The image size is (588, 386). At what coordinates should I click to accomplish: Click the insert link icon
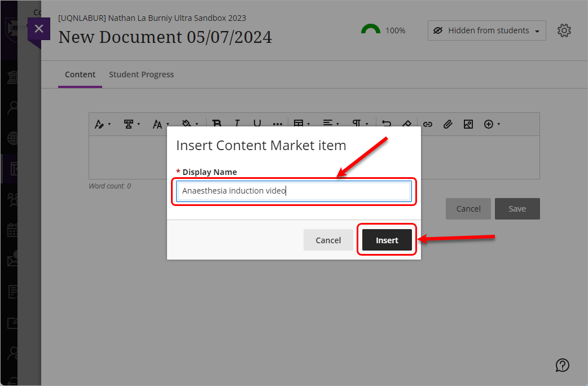click(x=428, y=124)
